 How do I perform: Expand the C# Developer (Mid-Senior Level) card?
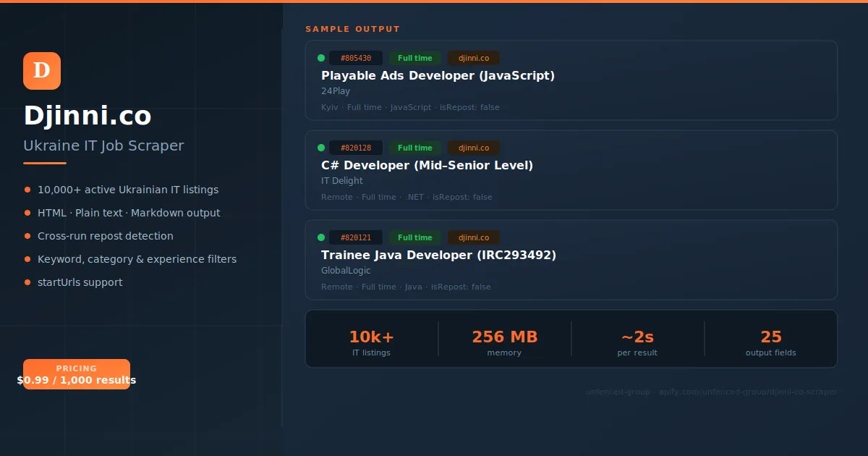571,170
